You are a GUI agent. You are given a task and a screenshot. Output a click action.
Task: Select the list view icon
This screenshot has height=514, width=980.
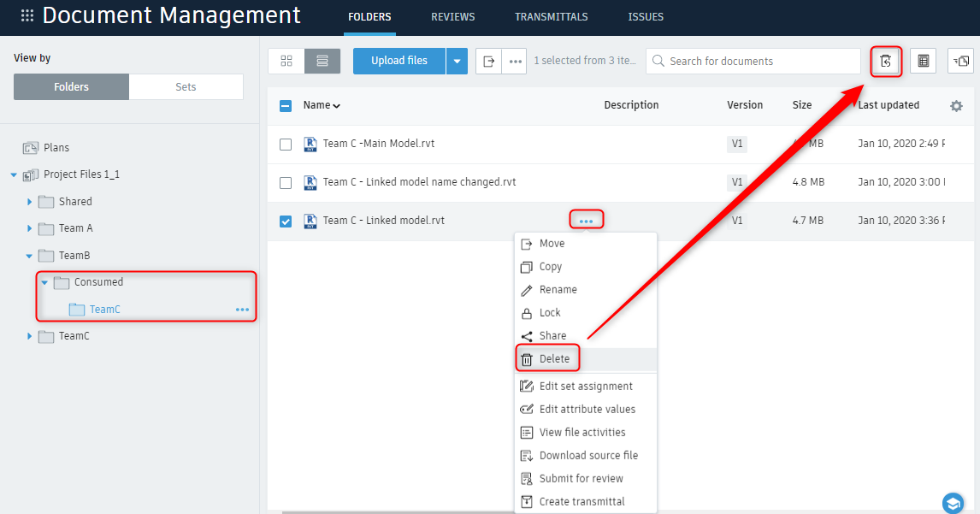click(x=322, y=61)
